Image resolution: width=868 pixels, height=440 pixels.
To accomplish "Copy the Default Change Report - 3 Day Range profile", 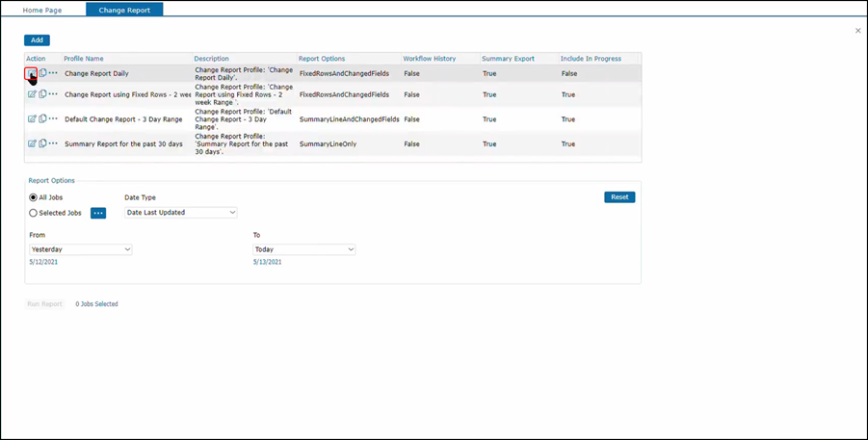I will (42, 119).
